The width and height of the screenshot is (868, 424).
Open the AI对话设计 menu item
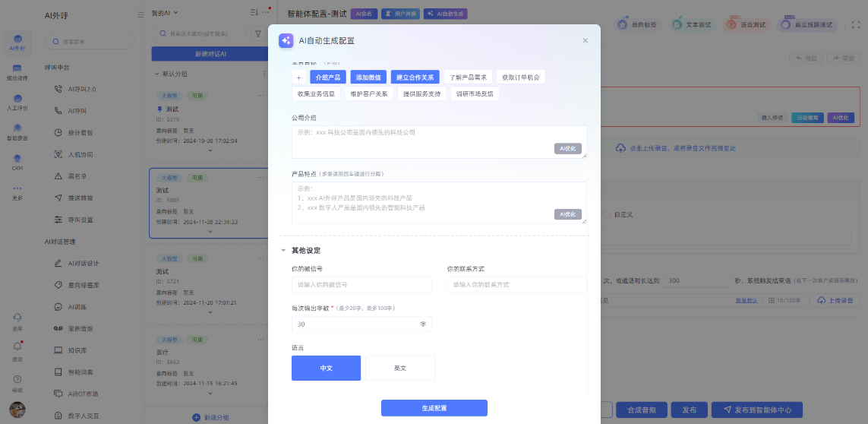pos(83,264)
